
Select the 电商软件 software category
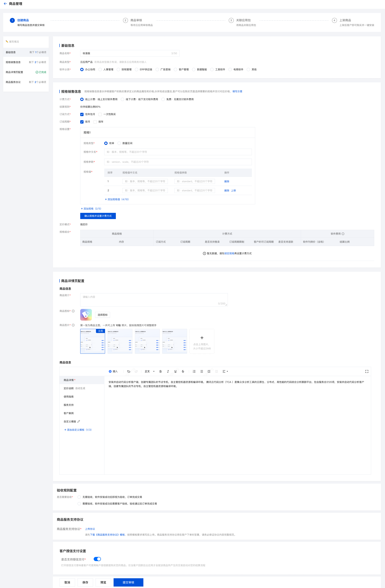coord(230,69)
